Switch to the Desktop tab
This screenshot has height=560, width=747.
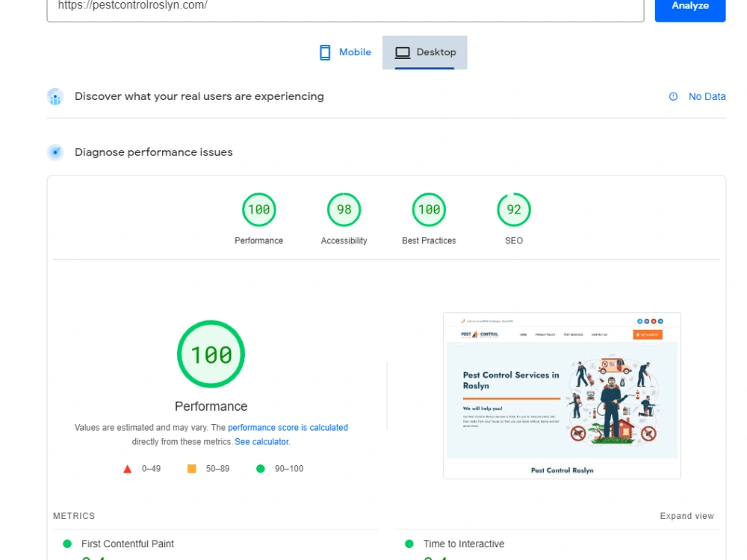click(436, 52)
